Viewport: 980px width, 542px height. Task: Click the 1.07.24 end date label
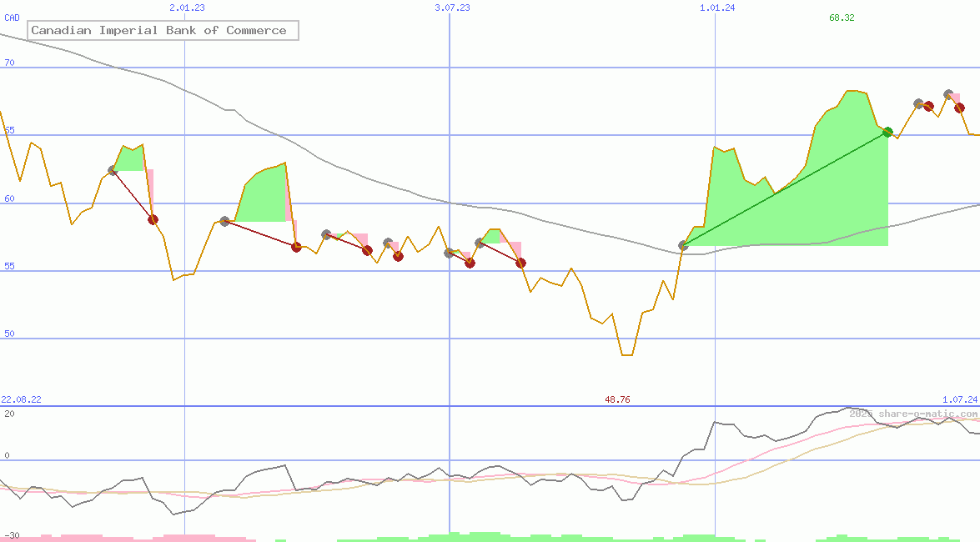[960, 399]
